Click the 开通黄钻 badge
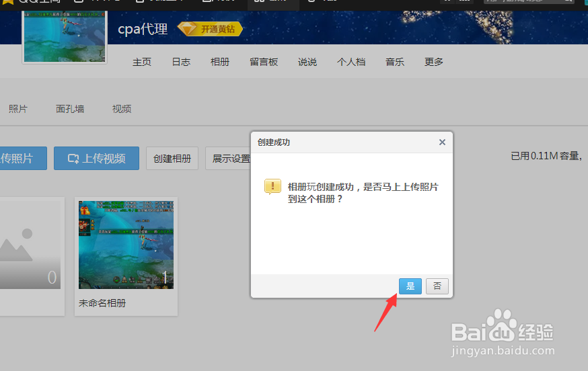 [211, 29]
